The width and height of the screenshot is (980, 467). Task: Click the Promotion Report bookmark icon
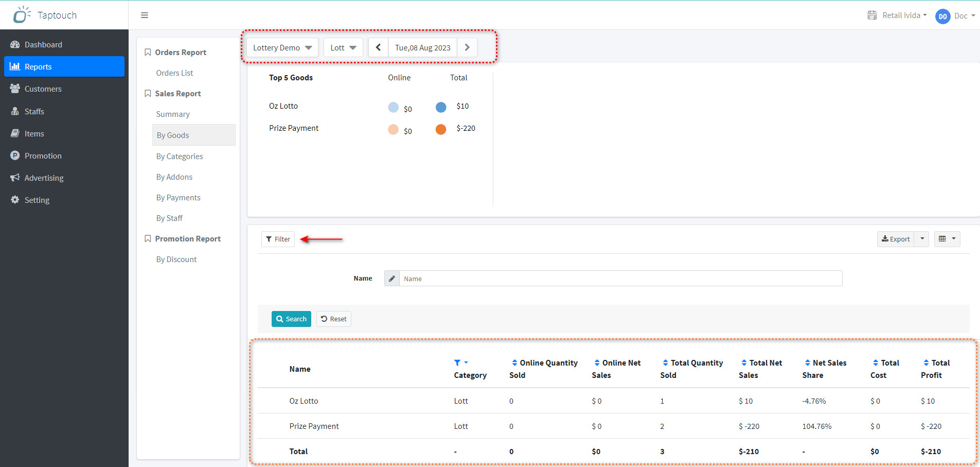coord(148,239)
